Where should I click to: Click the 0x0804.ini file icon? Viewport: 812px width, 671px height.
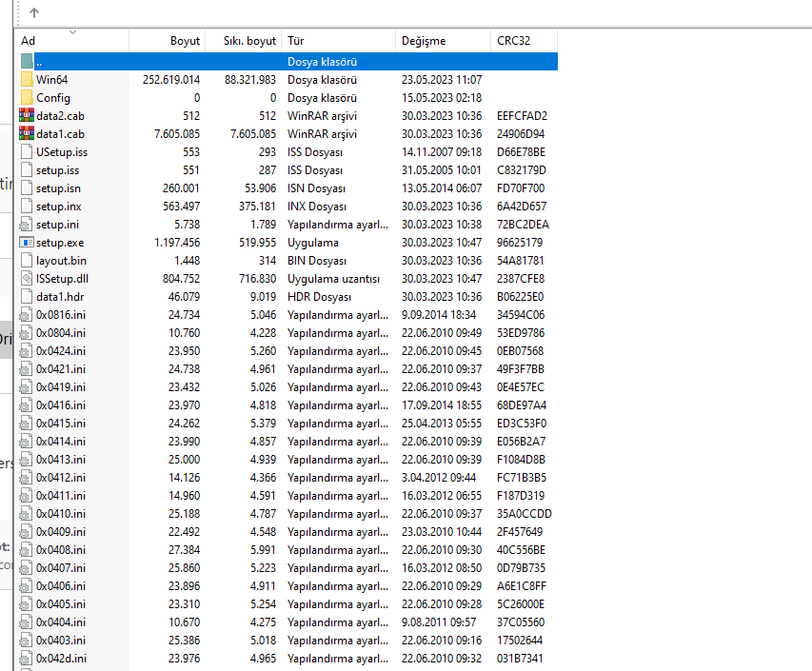coord(26,333)
